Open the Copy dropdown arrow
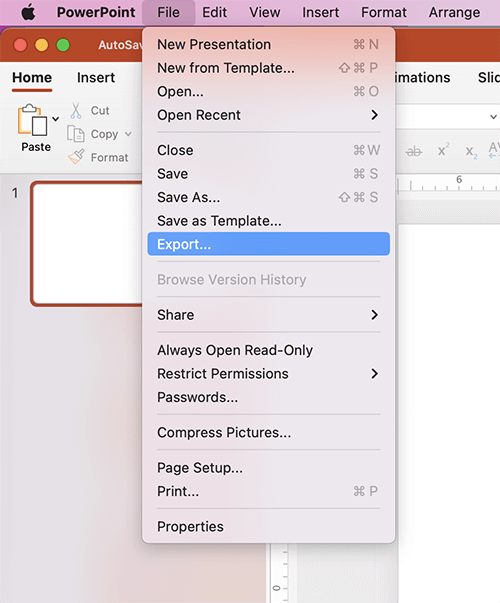The image size is (500, 603). 128,134
